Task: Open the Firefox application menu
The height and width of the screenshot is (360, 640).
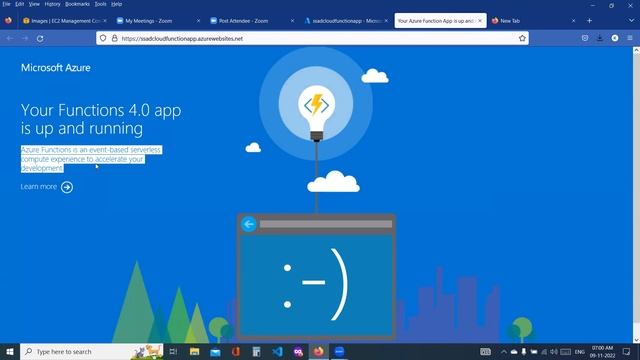Action: [x=630, y=38]
